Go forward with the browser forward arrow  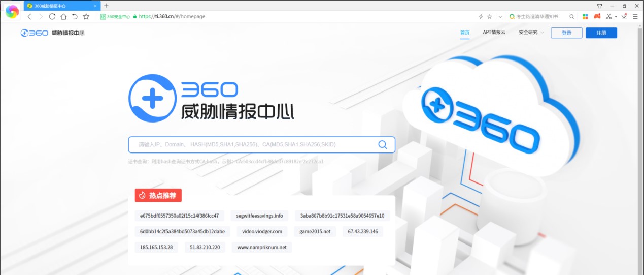pyautogui.click(x=41, y=16)
